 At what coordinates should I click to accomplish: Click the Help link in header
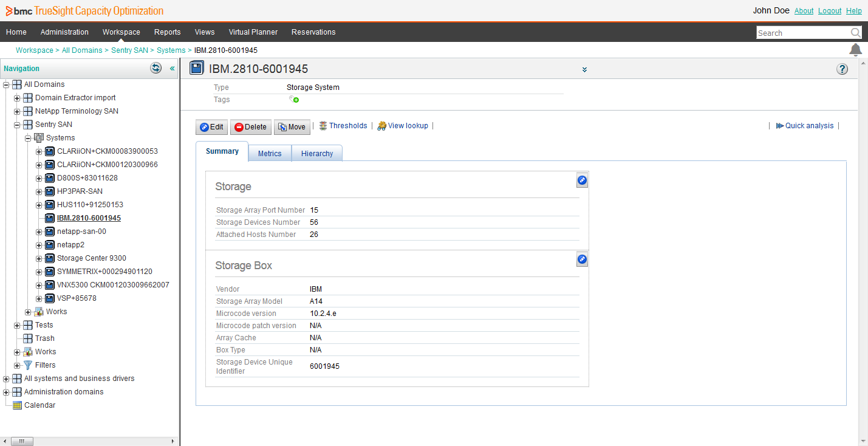pos(854,11)
